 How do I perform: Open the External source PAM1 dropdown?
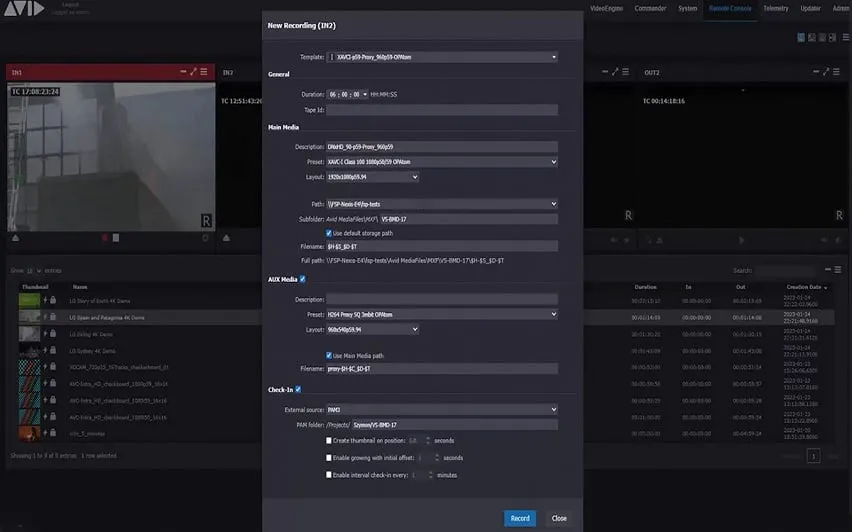[442, 410]
